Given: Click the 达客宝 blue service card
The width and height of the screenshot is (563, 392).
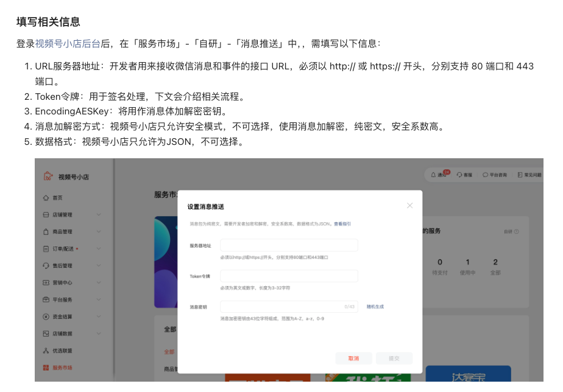Looking at the screenshot, I should [x=468, y=374].
